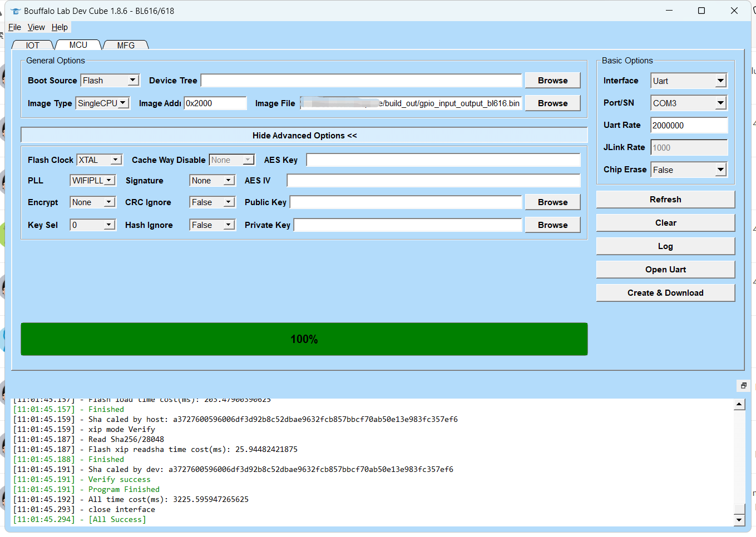
Task: Click the Device Tree path field
Action: 362,81
